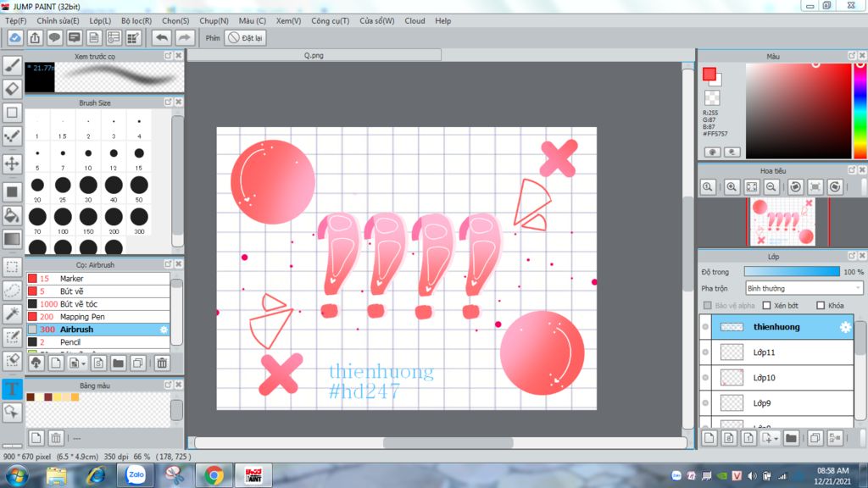Zoom in using navigator magnifier plus
The width and height of the screenshot is (868, 488).
point(732,187)
